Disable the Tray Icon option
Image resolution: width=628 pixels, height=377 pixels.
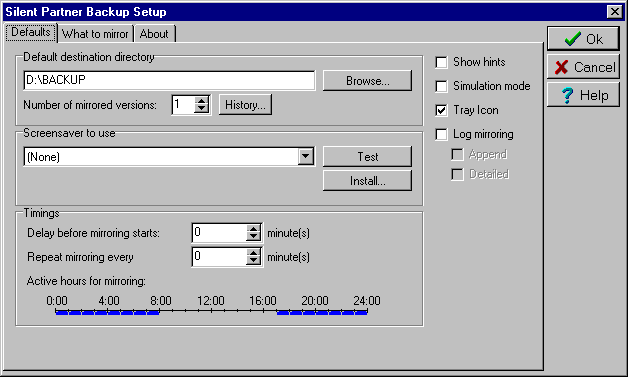click(441, 110)
